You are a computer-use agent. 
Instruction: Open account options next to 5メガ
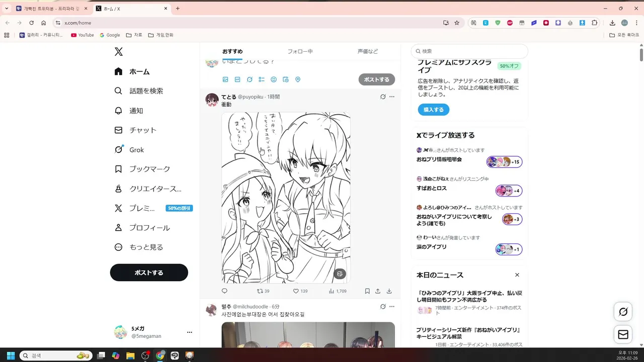pyautogui.click(x=190, y=332)
